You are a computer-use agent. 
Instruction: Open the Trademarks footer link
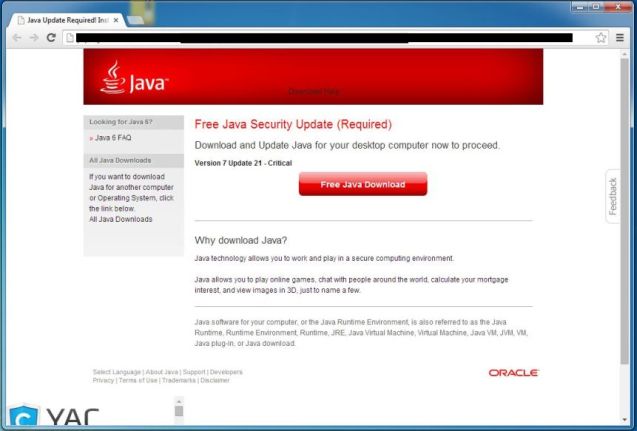[x=179, y=381]
